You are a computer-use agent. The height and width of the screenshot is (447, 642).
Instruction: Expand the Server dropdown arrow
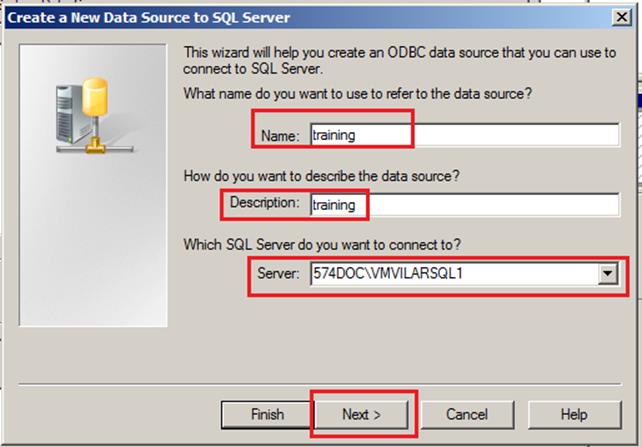608,273
